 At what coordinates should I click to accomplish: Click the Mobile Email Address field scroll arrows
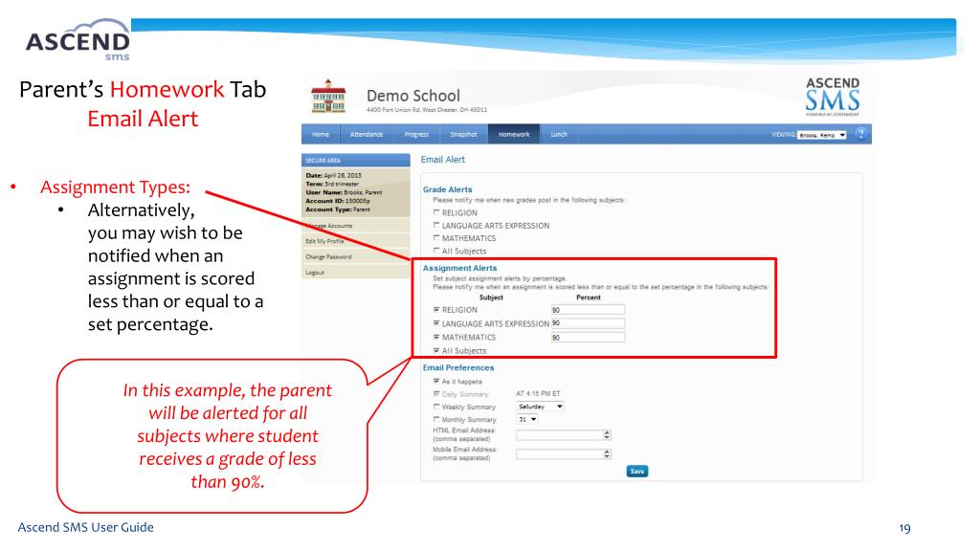click(x=607, y=454)
